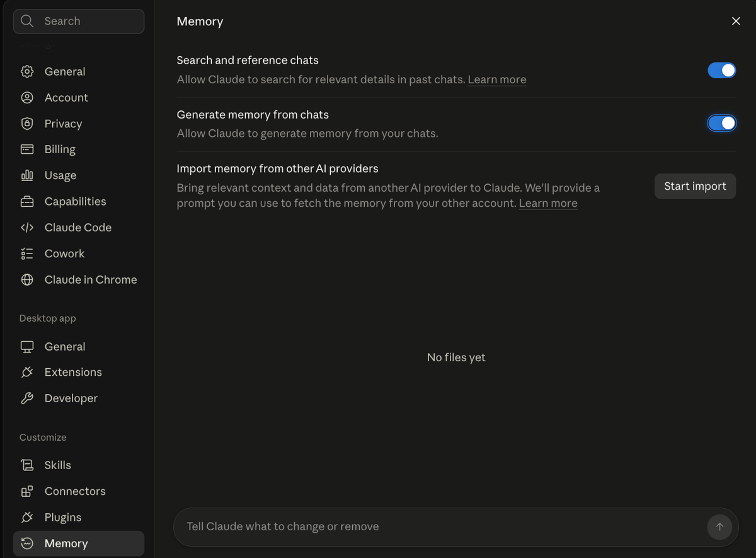Click the send arrow button icon
The image size is (756, 558).
tap(719, 526)
